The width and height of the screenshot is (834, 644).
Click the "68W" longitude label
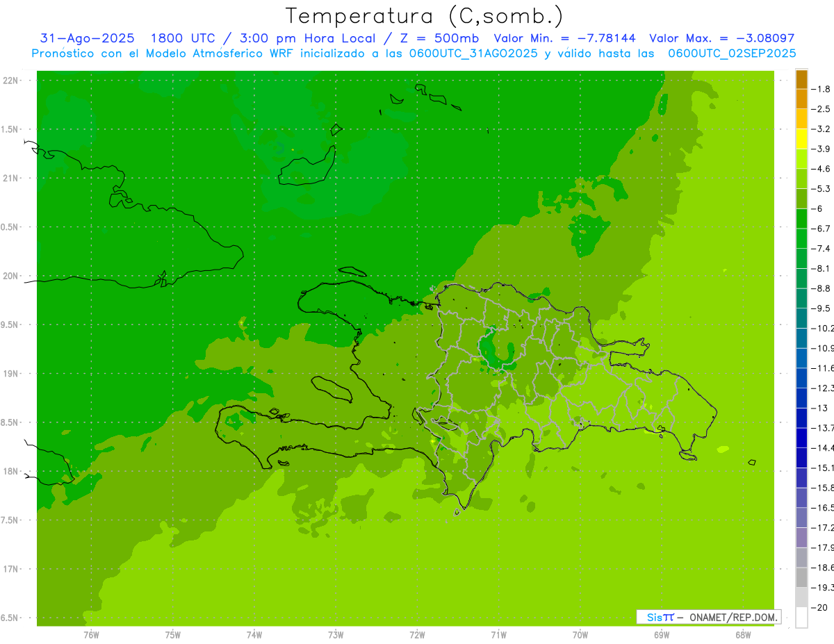[x=743, y=634]
